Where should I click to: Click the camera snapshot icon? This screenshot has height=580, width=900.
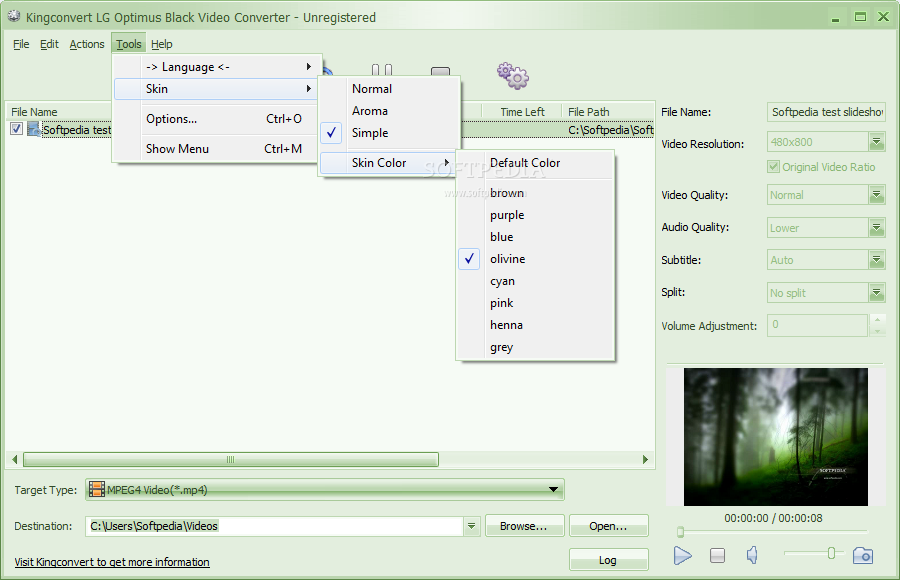click(x=863, y=555)
